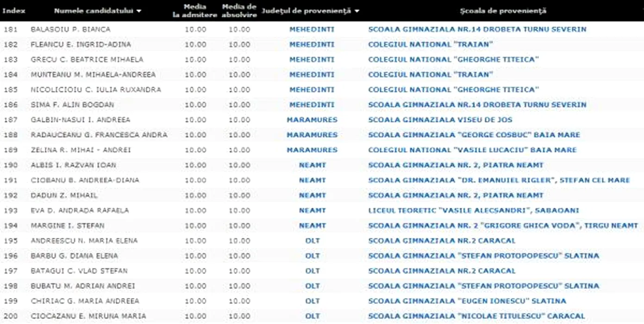The height and width of the screenshot is (324, 644).
Task: Open the Județul de proveniență sort dropdown arrow
Action: tap(356, 11)
